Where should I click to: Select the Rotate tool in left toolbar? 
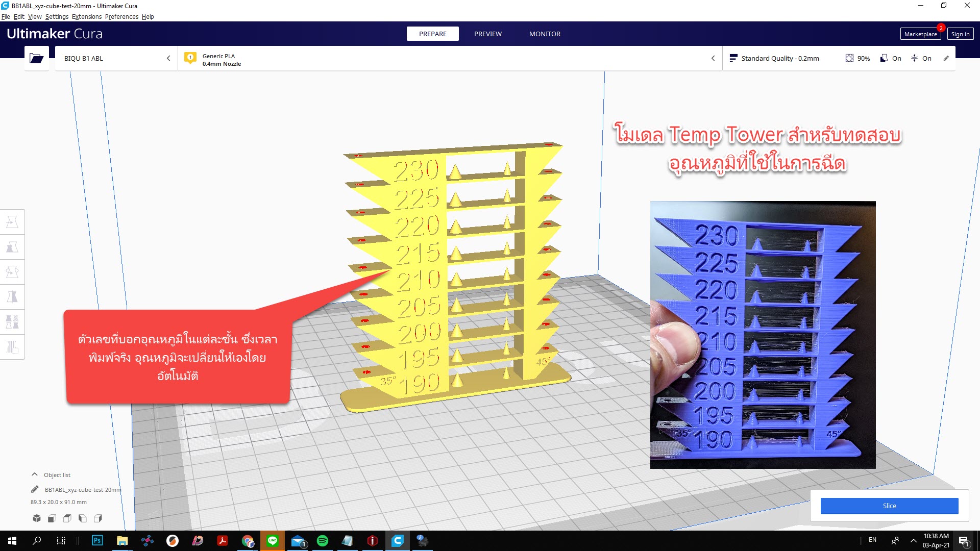[x=12, y=272]
